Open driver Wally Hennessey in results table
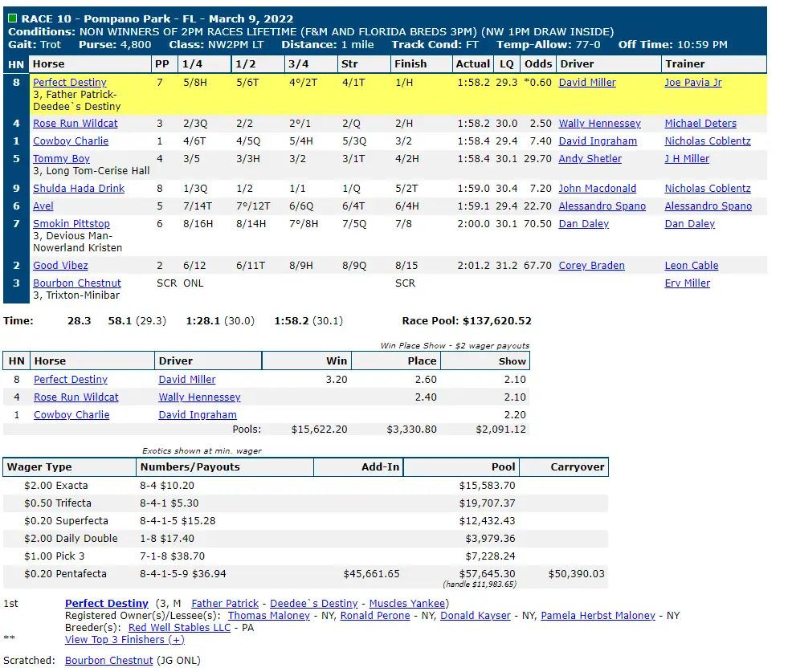Screen dimensions: 788x672 tap(599, 124)
